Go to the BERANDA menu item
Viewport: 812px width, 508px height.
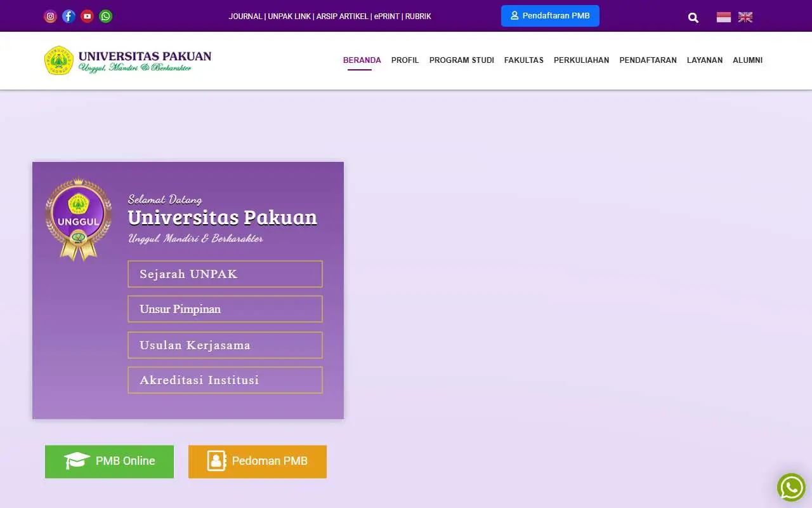(x=362, y=60)
